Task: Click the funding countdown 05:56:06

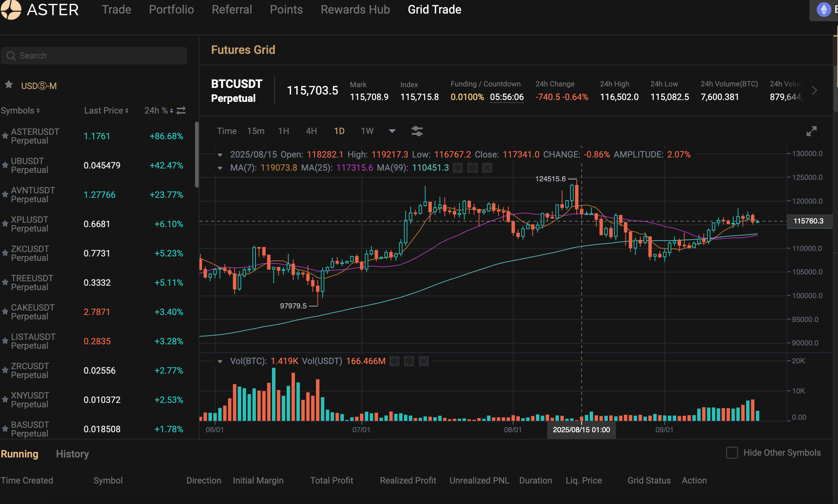Action: 507,97
